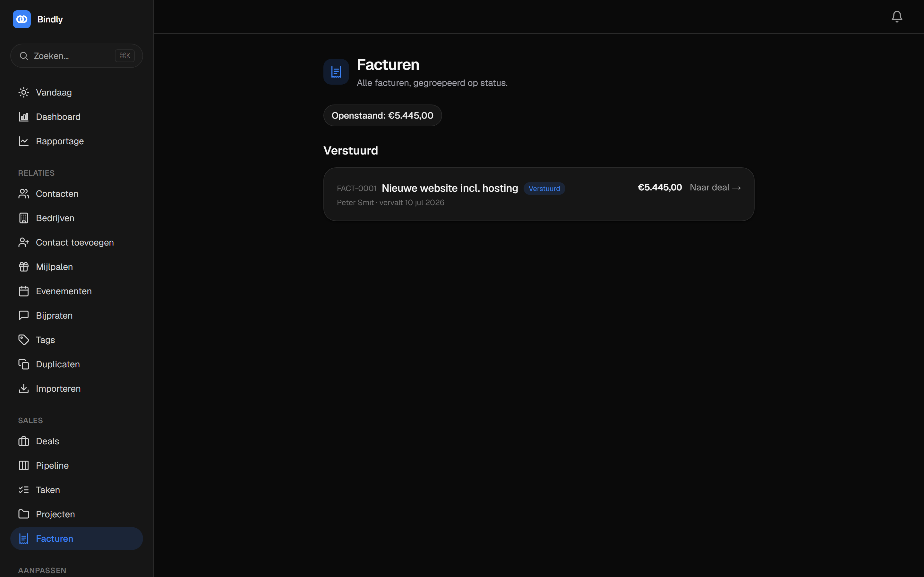Open Vandaag via its sun icon
This screenshot has width=924, height=577.
(24, 92)
